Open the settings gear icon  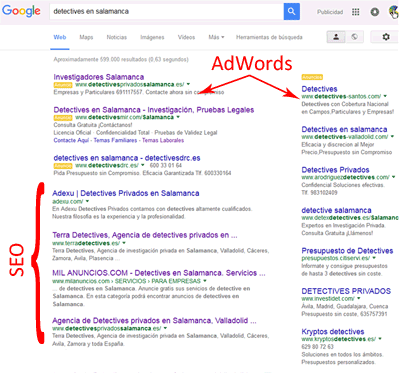(386, 37)
